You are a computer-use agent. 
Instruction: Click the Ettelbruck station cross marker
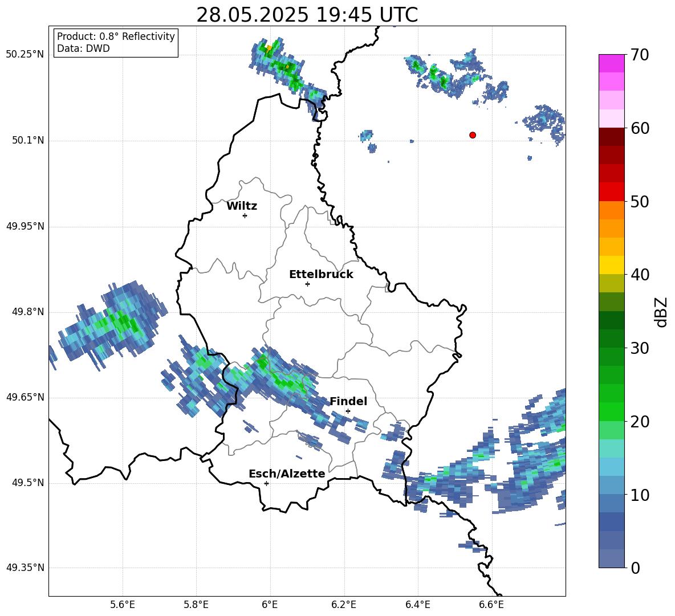(307, 284)
